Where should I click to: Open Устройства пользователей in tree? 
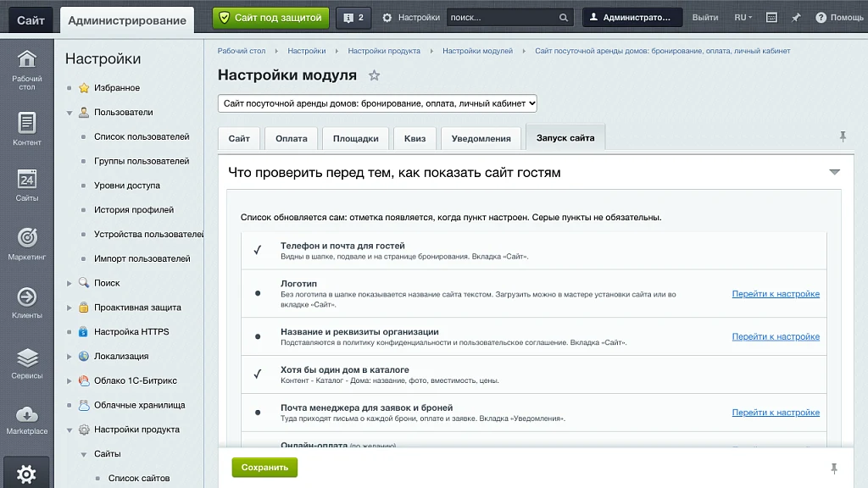148,234
